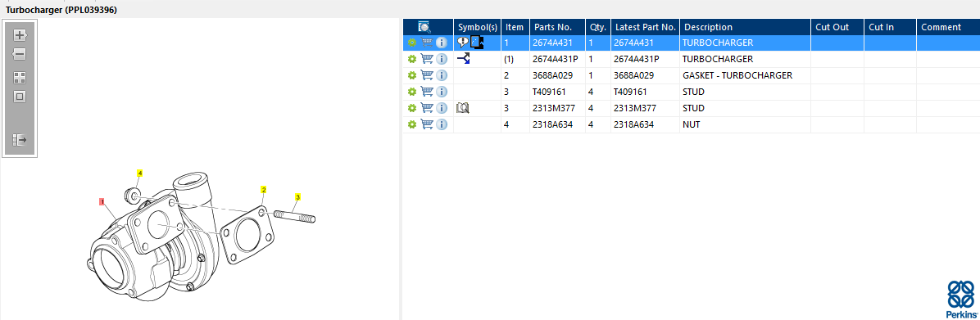Click the Comment column header
The image size is (980, 320).
[947, 27]
